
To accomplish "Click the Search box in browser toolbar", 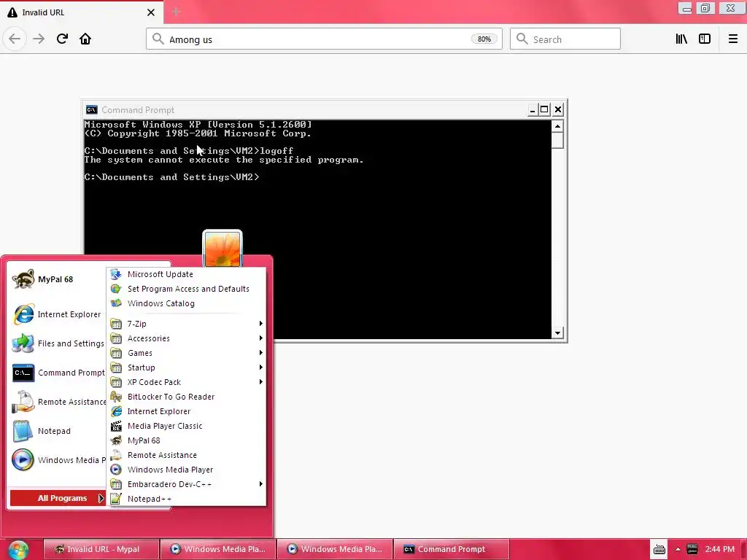I will coord(565,39).
